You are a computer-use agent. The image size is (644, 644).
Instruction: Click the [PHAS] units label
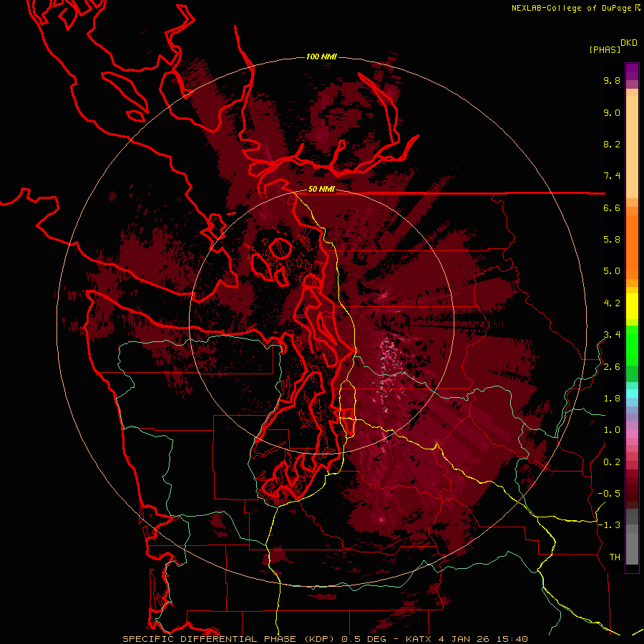click(605, 49)
